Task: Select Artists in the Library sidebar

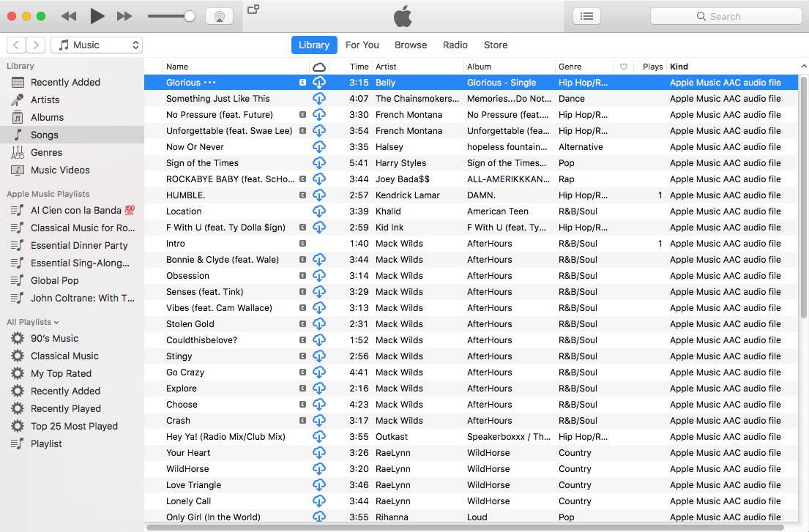Action: [x=45, y=100]
